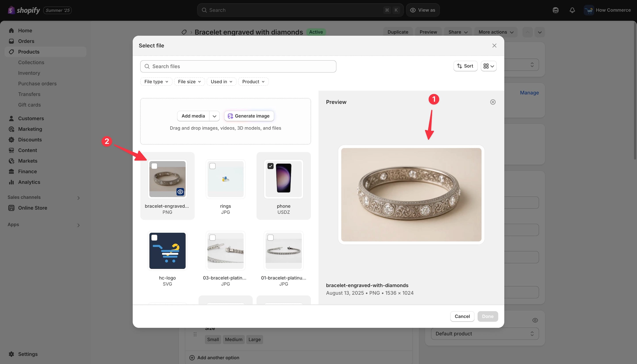Click the Content icon in sidebar
This screenshot has width=637, height=364.
11,150
